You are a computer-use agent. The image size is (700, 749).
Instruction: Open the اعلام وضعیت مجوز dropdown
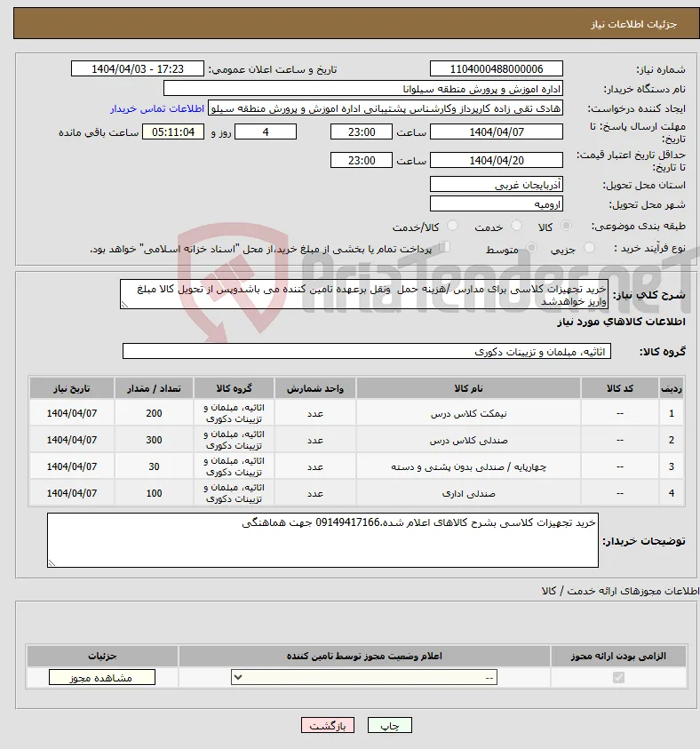tap(364, 677)
